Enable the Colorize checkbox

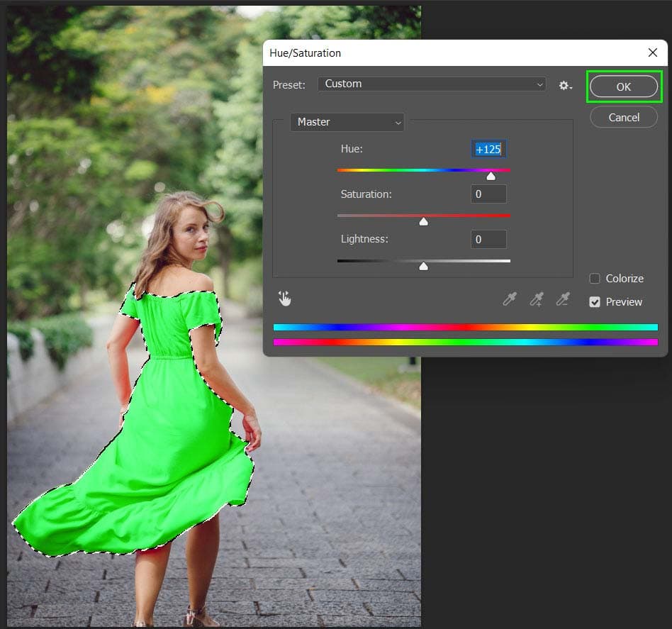tap(595, 279)
